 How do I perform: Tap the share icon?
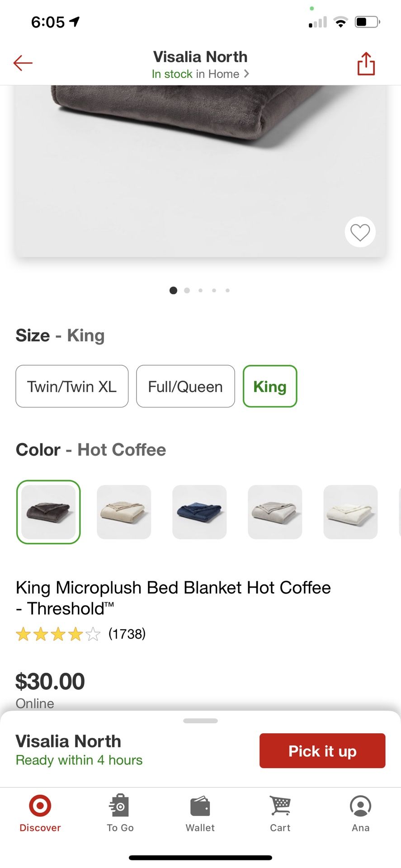coord(366,64)
